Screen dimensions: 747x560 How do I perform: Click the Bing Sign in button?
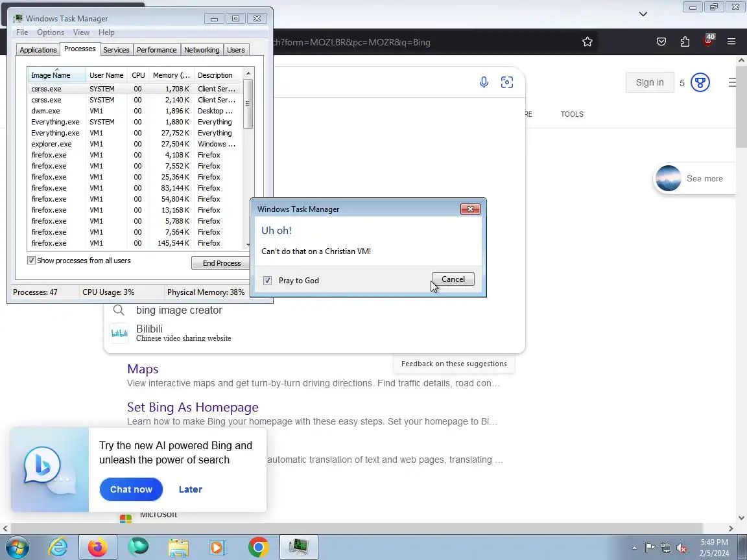tap(650, 82)
